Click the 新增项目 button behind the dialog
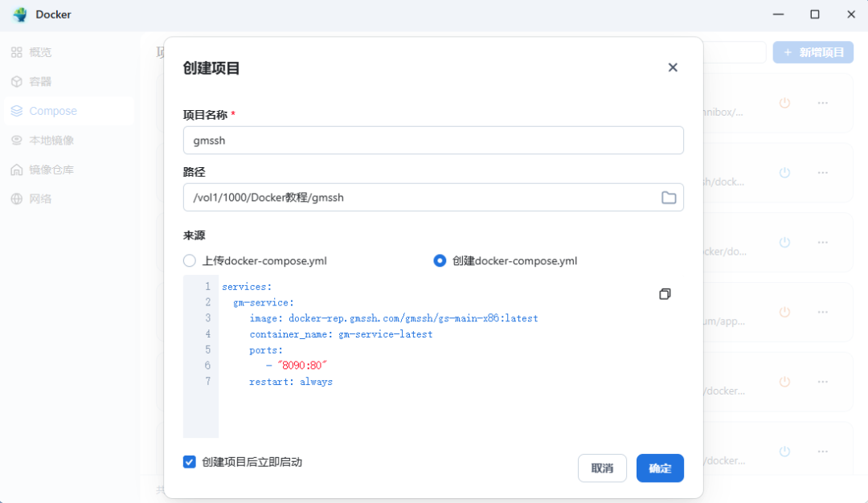Viewport: 868px width, 503px height. [x=813, y=52]
